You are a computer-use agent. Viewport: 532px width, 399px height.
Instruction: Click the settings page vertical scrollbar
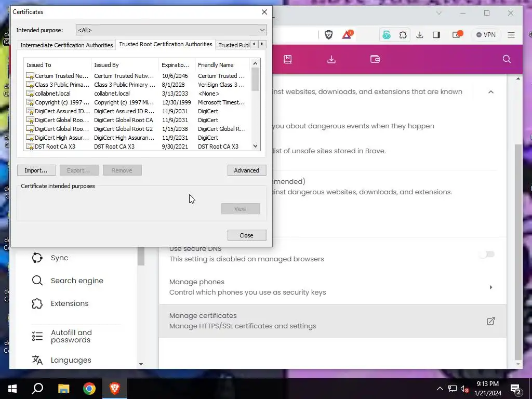[x=518, y=252]
